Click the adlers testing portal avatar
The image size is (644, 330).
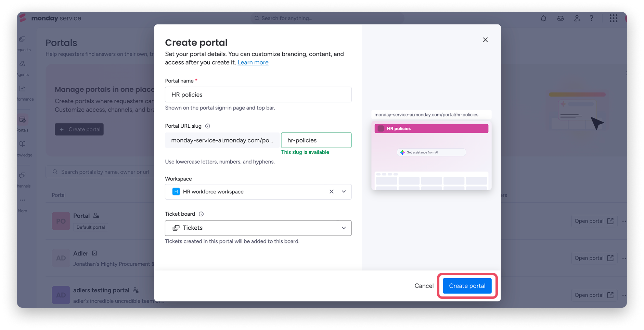click(x=61, y=295)
